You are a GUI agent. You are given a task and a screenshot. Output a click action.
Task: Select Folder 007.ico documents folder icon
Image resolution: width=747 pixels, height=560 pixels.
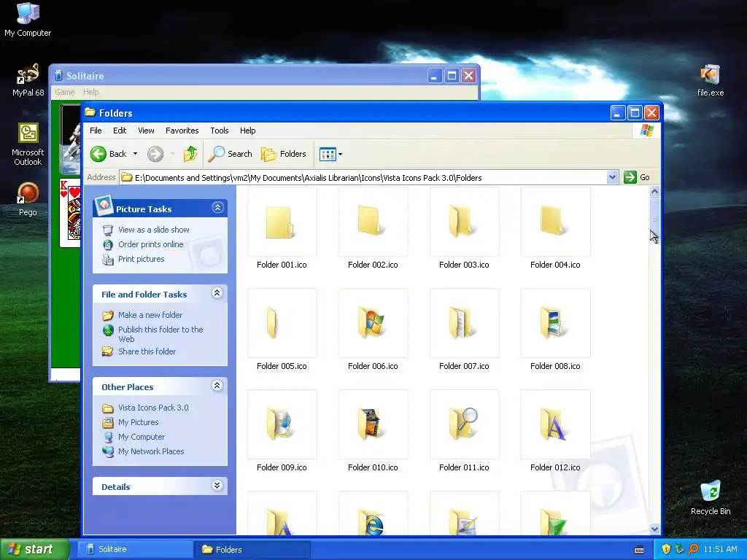(x=465, y=323)
